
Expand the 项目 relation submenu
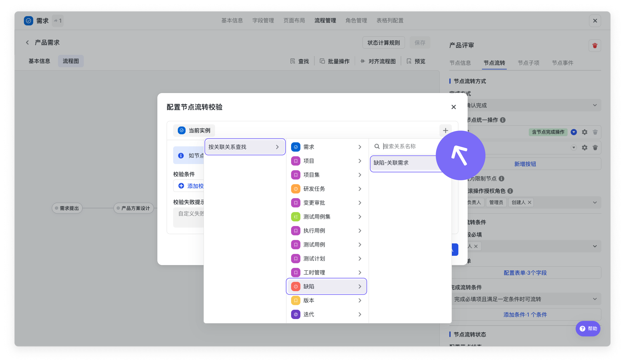[x=360, y=161]
